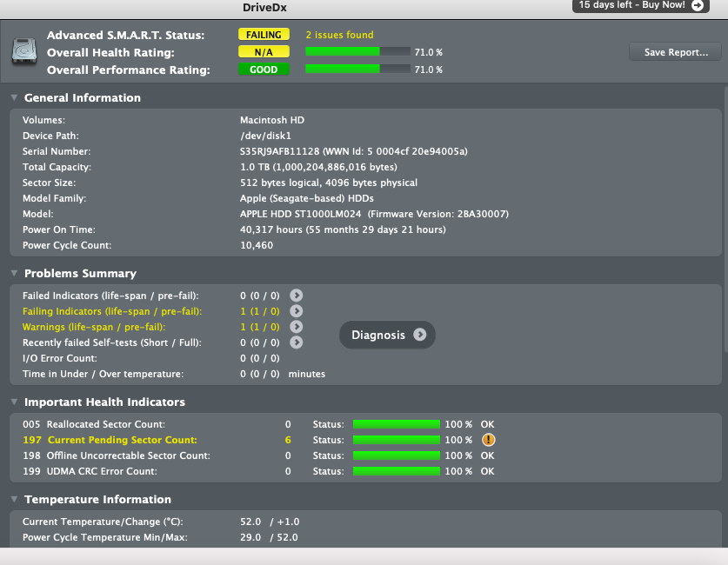The width and height of the screenshot is (728, 565).
Task: Click the Macintosh HD volume value
Action: click(272, 120)
